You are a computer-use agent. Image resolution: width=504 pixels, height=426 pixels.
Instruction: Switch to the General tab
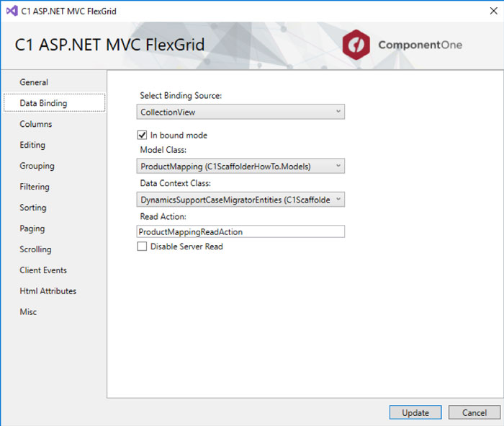point(34,82)
